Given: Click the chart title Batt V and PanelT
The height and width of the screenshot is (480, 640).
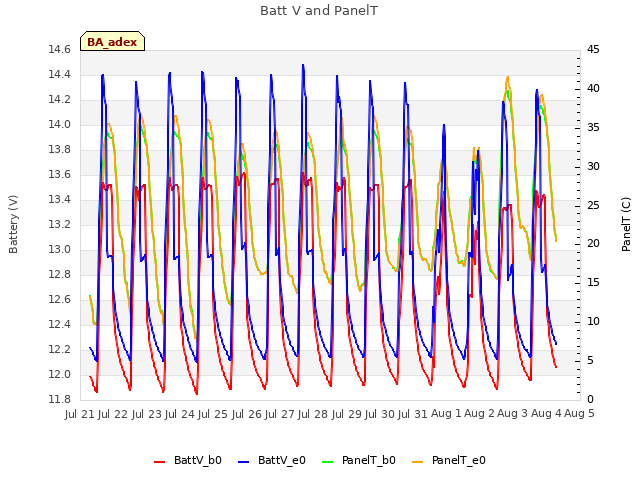Looking at the screenshot, I should (319, 11).
